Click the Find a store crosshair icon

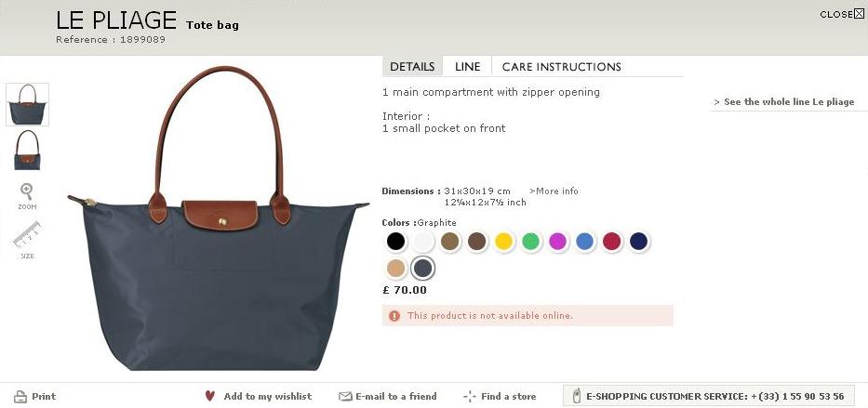click(x=470, y=397)
